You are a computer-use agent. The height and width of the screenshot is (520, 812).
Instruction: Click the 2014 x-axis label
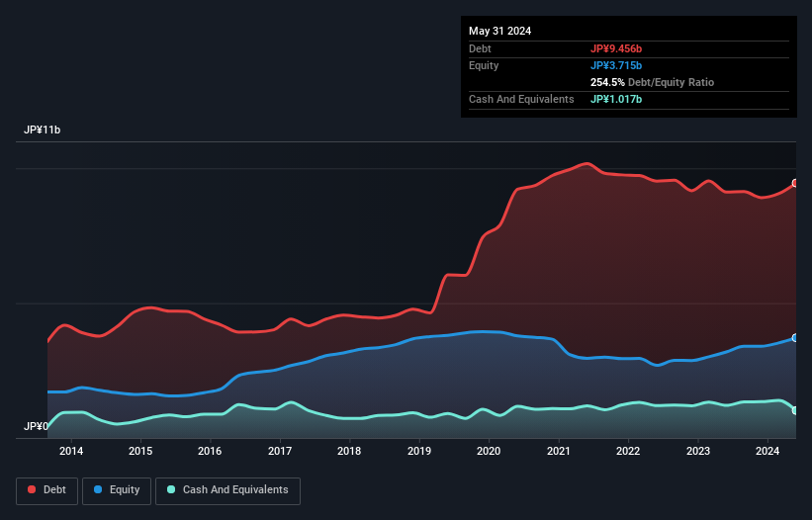pyautogui.click(x=71, y=451)
